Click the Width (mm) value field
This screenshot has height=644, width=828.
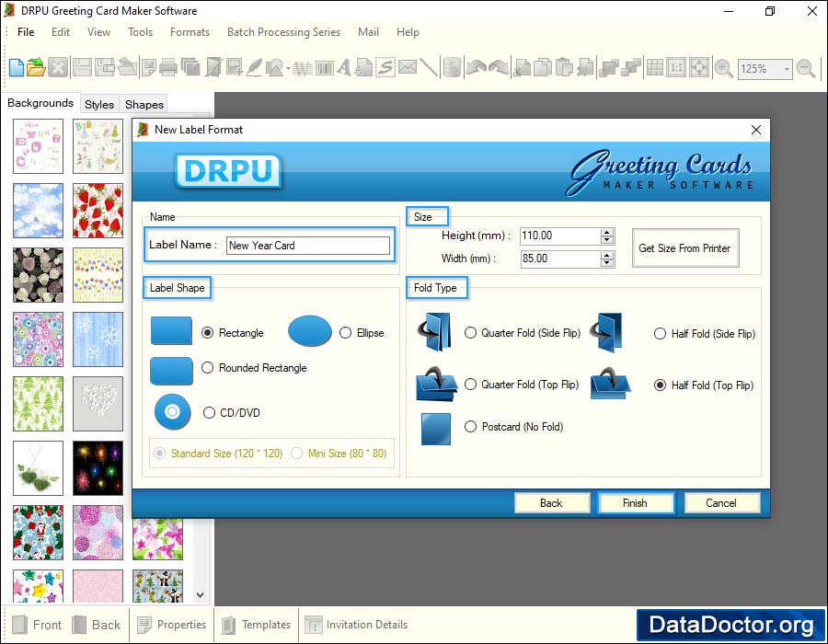[x=560, y=259]
